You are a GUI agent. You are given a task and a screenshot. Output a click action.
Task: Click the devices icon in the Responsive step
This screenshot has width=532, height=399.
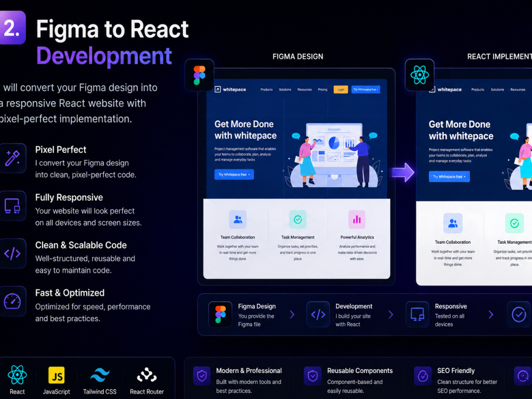417,314
